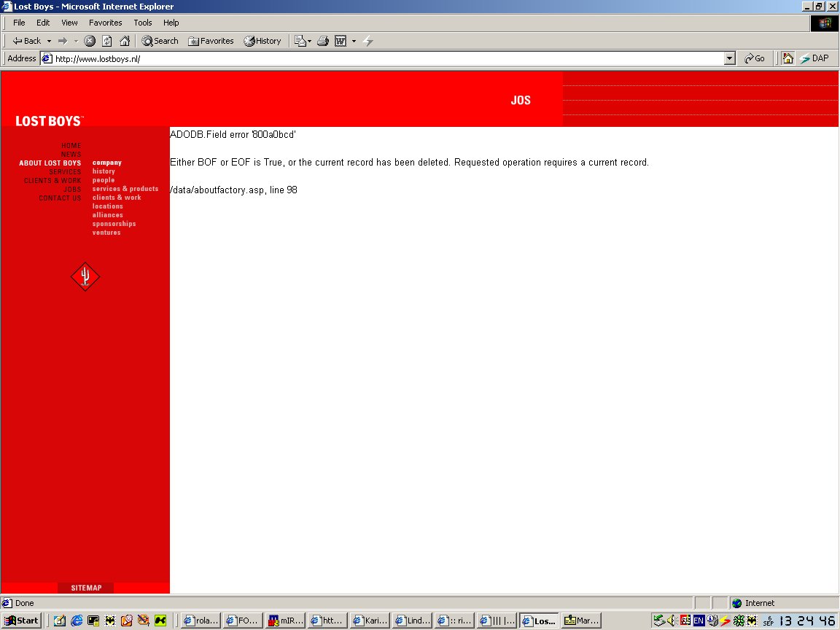Viewport: 840px width, 630px height.
Task: Click the lightning bolt toolbar icon
Action: (368, 41)
